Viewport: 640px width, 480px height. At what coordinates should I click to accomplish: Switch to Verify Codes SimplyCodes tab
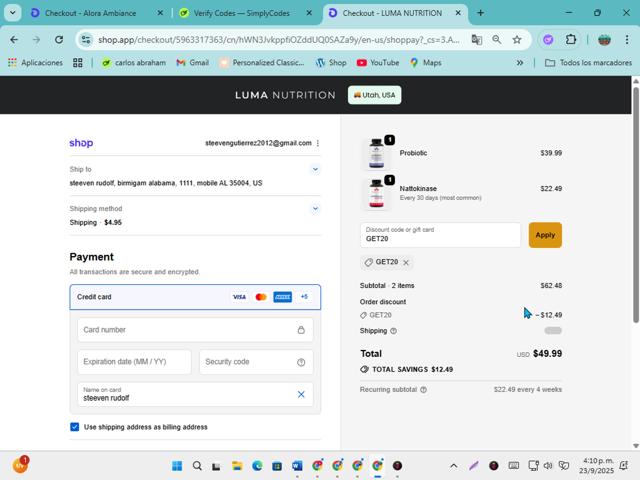click(x=241, y=13)
